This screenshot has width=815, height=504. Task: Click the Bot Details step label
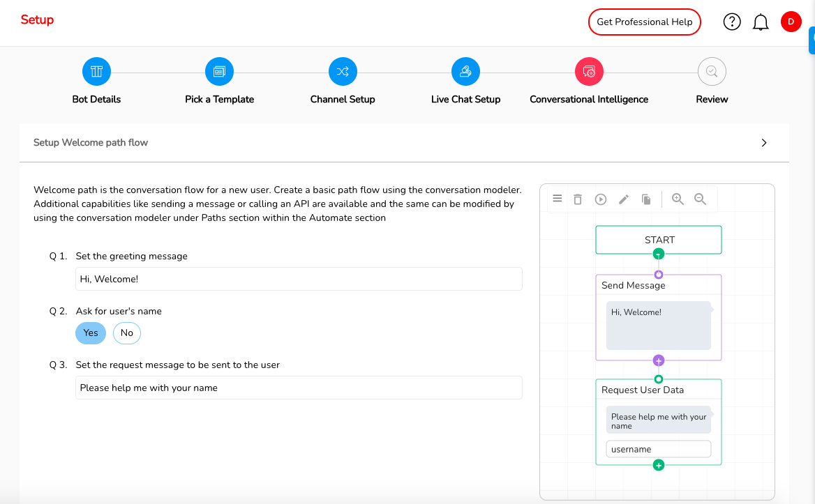pos(96,99)
